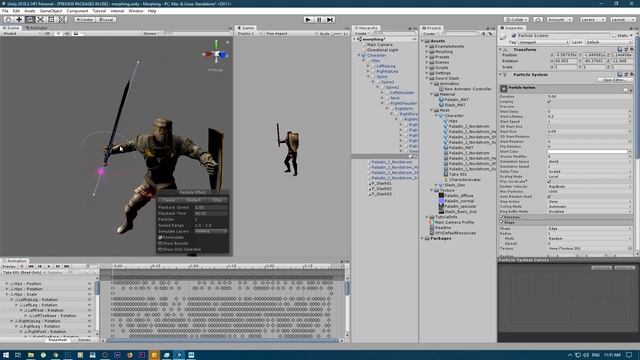Open Transform component settings gear
Image resolution: width=640 pixels, height=360 pixels.
pyautogui.click(x=632, y=49)
